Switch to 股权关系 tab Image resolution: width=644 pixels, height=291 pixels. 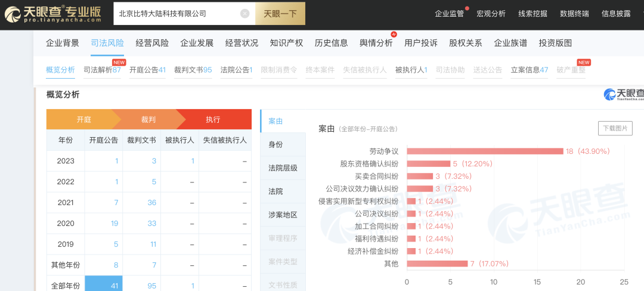pos(465,43)
